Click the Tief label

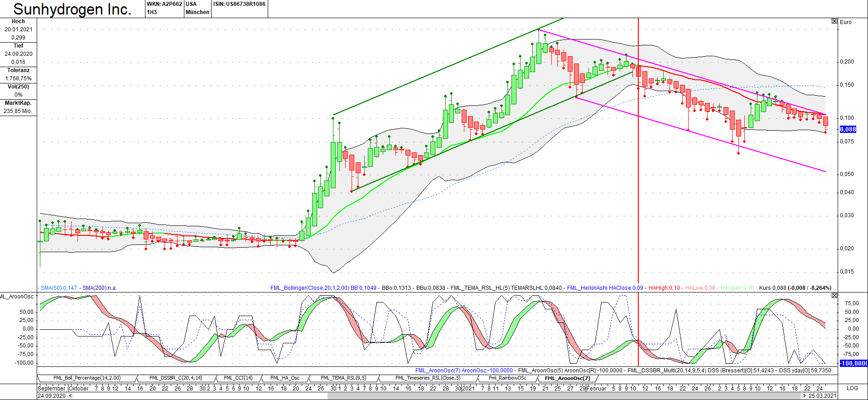pyautogui.click(x=18, y=46)
